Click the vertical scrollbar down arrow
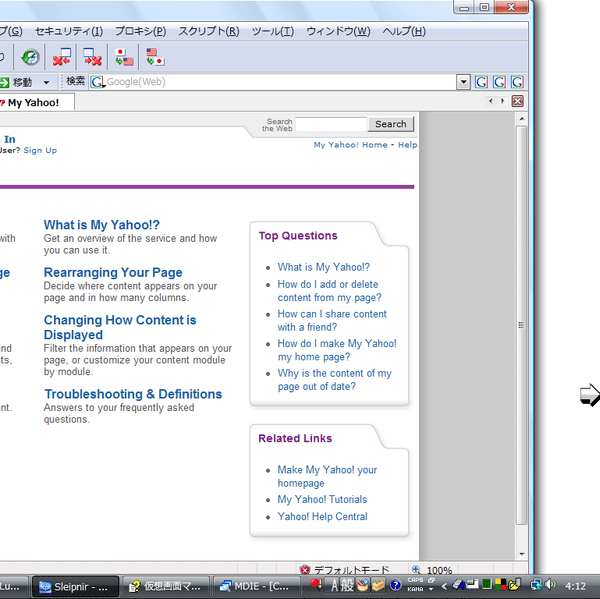 (522, 554)
